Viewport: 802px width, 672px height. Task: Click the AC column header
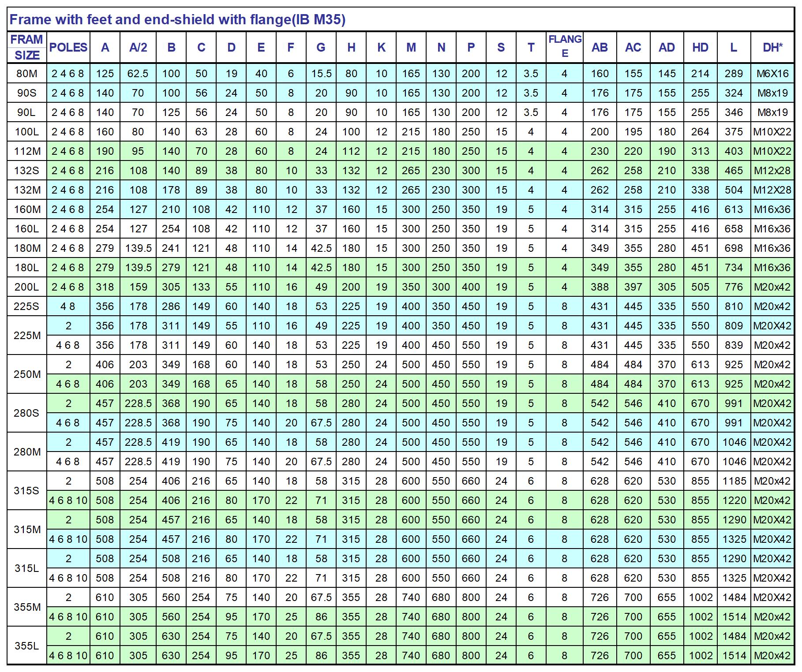tap(633, 47)
